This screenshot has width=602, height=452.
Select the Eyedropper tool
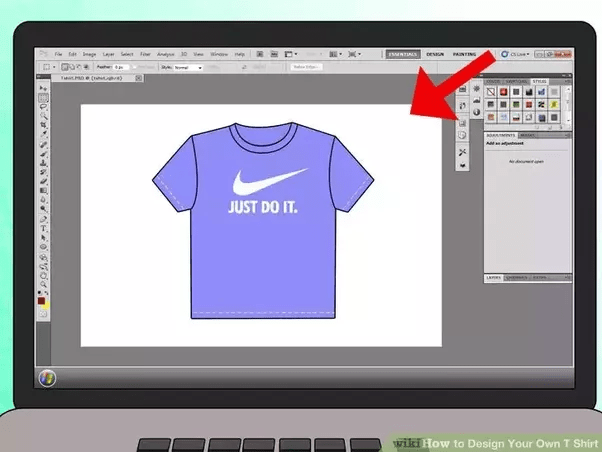point(43,134)
